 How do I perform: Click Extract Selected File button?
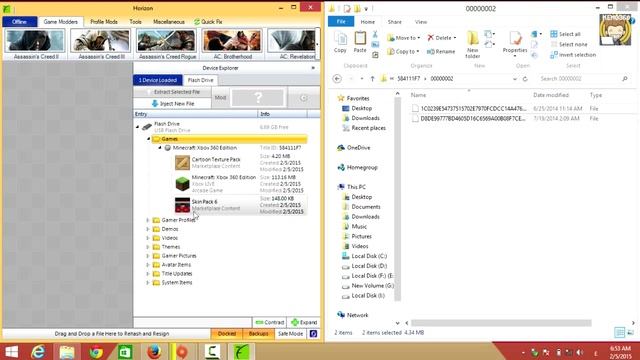[x=173, y=92]
